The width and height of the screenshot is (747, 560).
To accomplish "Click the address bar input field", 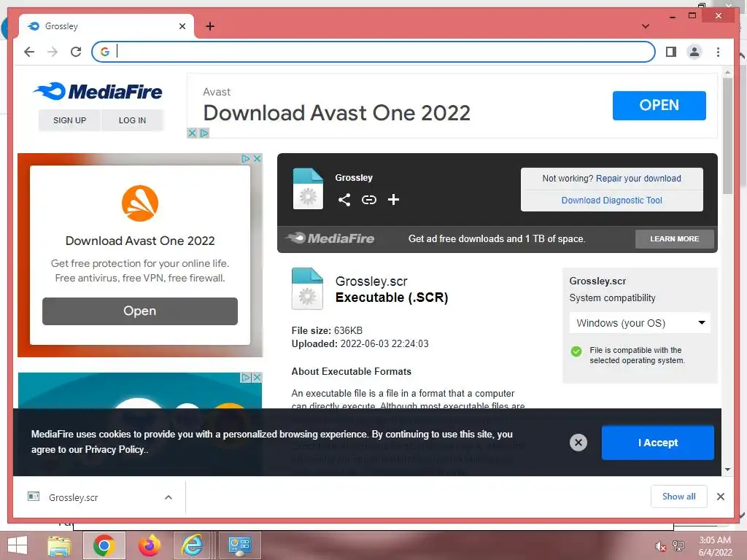I will pyautogui.click(x=373, y=52).
